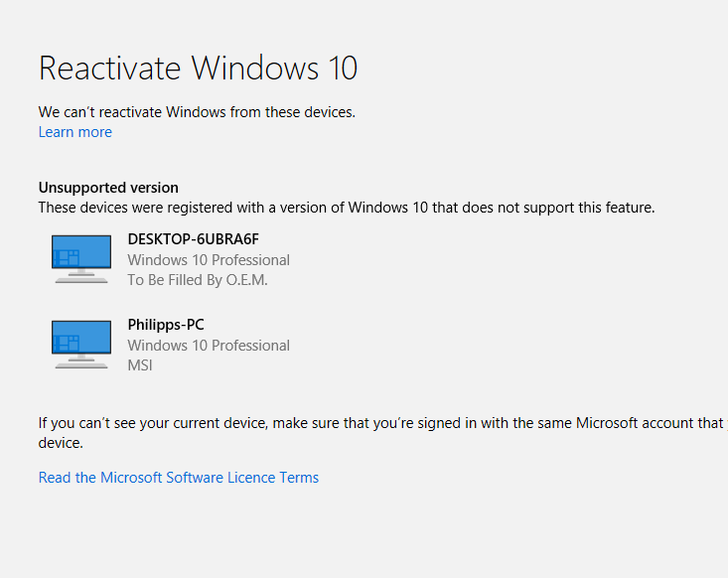The height and width of the screenshot is (578, 728).
Task: Click the Reactivate Windows 10 heading
Action: (x=199, y=69)
